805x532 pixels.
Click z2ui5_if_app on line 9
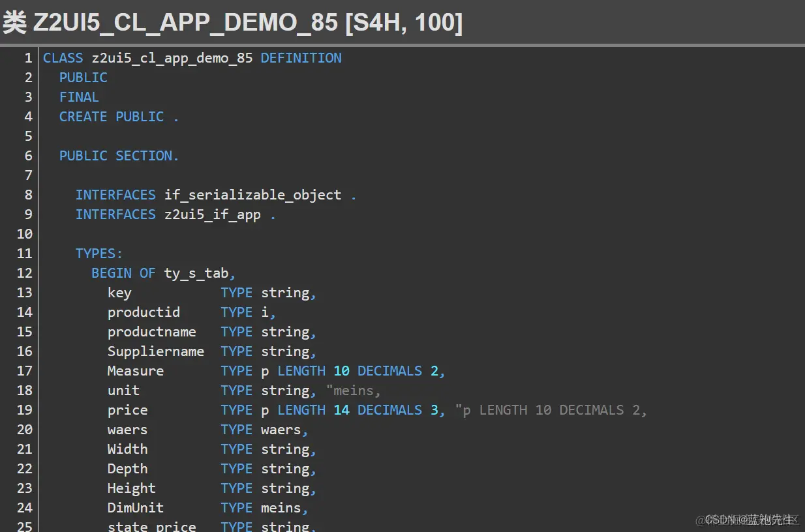click(x=213, y=214)
